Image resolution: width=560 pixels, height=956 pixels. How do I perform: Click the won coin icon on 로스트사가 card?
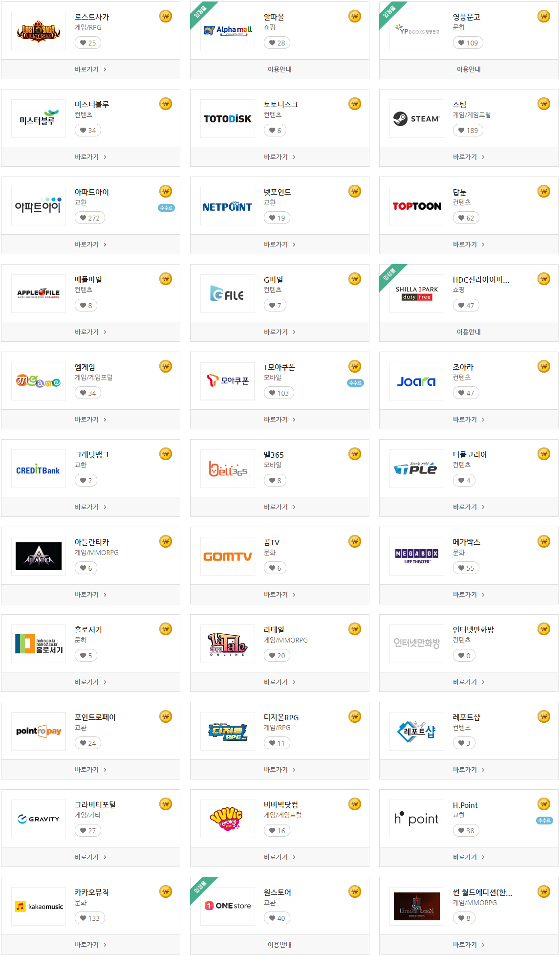(166, 17)
